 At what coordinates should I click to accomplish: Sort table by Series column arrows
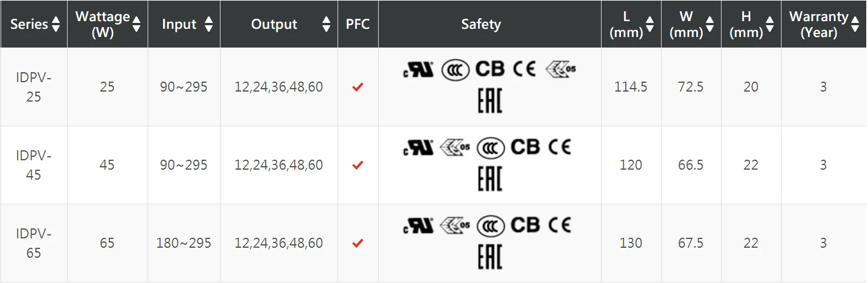coord(56,24)
